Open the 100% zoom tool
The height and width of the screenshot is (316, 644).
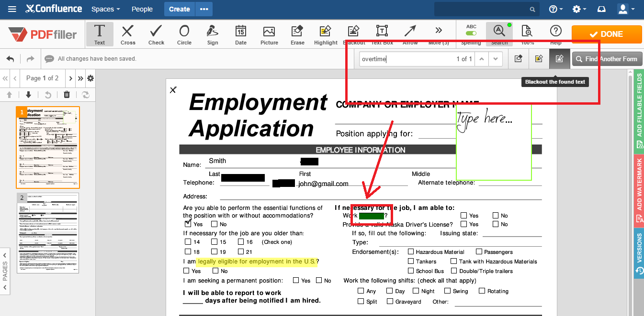527,34
